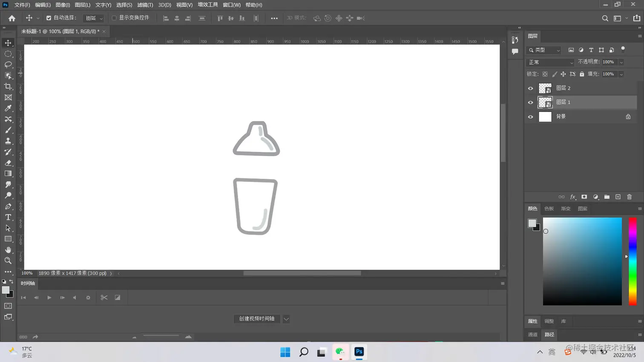Hide the 背景 layer visibility

(x=530, y=117)
